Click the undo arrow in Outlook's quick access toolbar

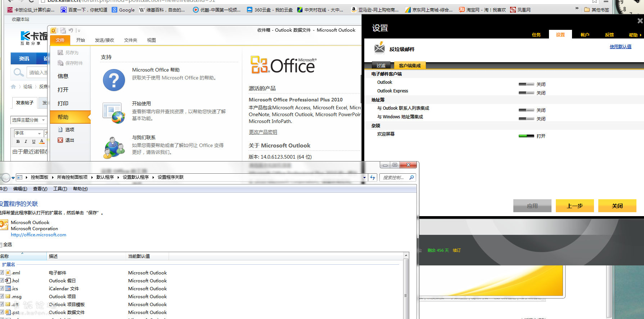tap(71, 31)
